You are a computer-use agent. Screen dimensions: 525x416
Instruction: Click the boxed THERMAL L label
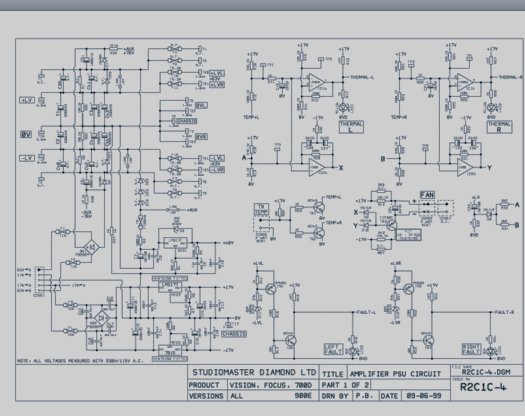[x=351, y=127]
